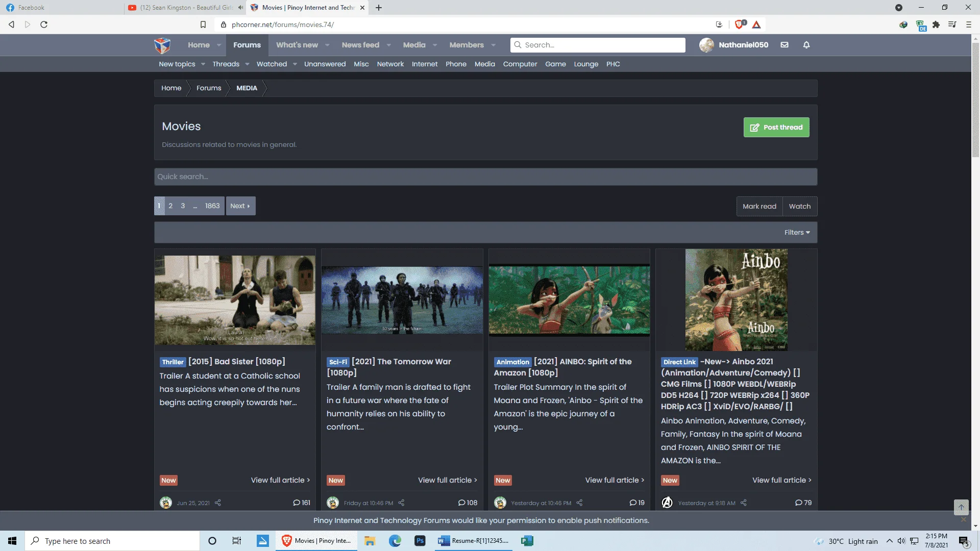
Task: Expand the New topics dropdown arrow
Action: pyautogui.click(x=203, y=64)
